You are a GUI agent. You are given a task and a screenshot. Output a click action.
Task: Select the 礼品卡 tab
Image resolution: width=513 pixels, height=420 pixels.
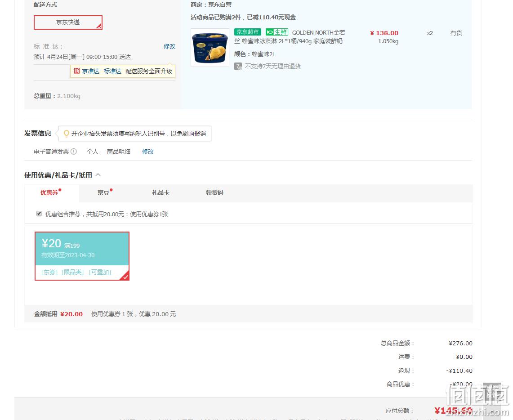point(161,192)
